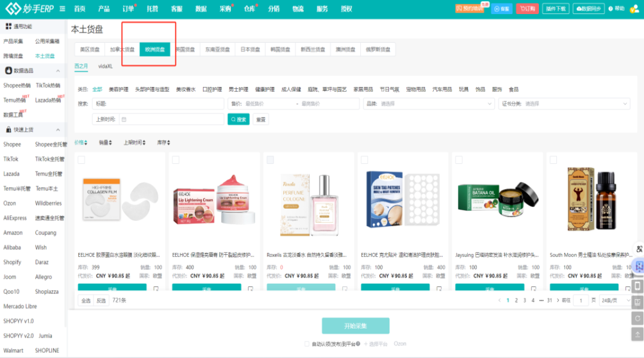
Task: Check the South Moon men's oil checkbox
Action: click(553, 159)
